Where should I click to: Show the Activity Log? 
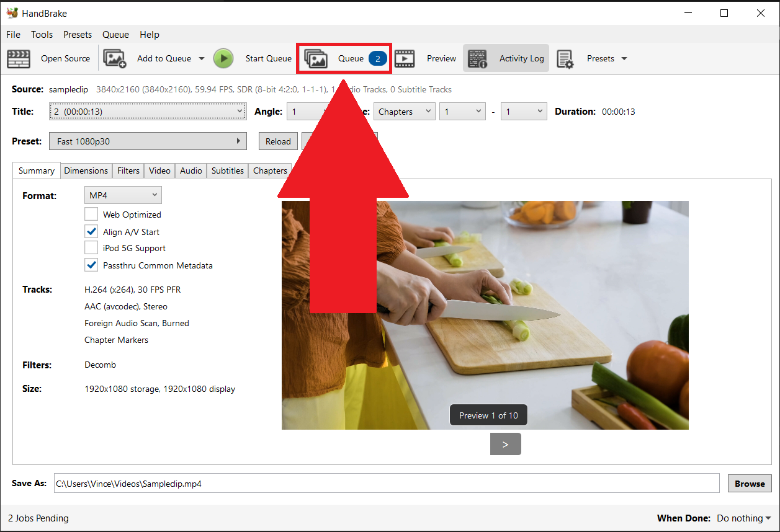(506, 58)
